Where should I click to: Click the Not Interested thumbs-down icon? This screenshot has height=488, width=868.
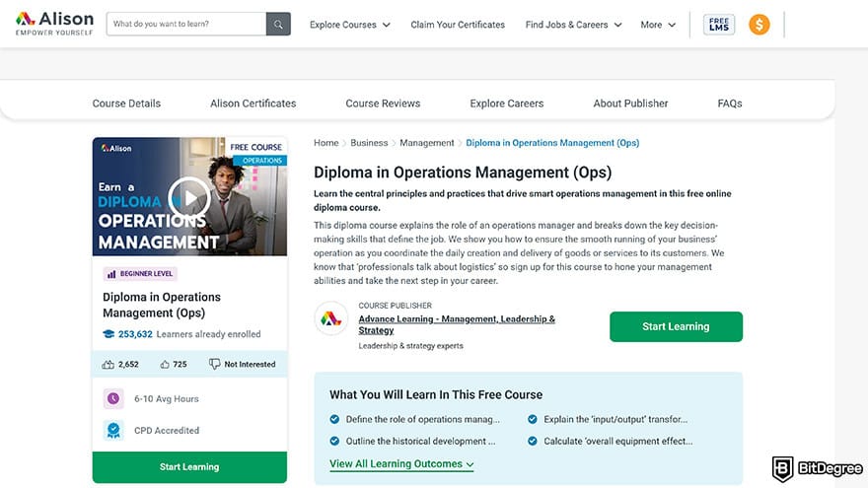pos(214,364)
